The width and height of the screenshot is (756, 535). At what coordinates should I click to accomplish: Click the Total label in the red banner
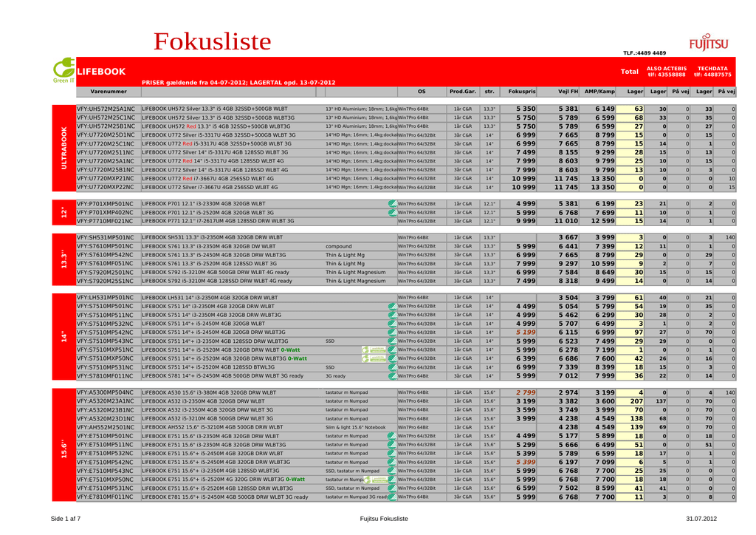629,72
